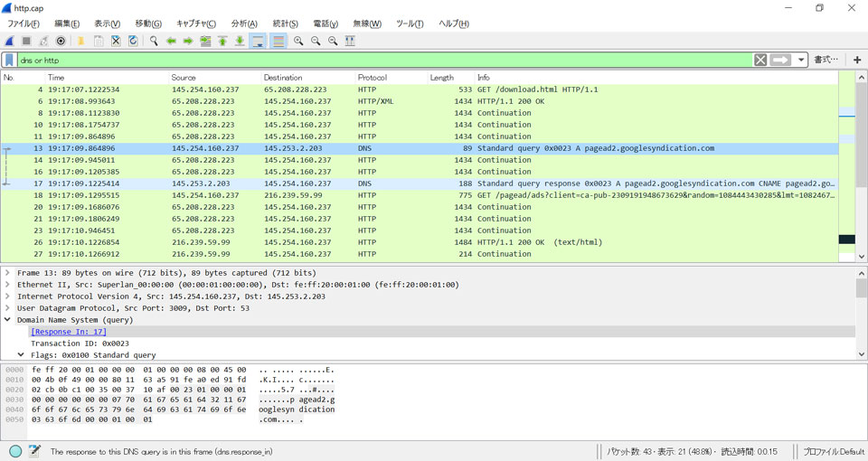The width and height of the screenshot is (868, 461).
Task: Expand User Datagram Protocol row
Action: point(7,307)
